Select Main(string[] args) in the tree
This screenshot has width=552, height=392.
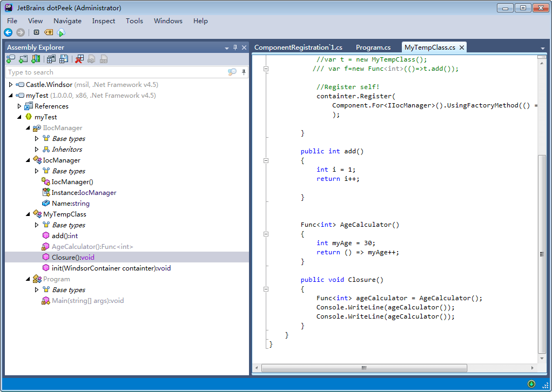pyautogui.click(x=87, y=301)
